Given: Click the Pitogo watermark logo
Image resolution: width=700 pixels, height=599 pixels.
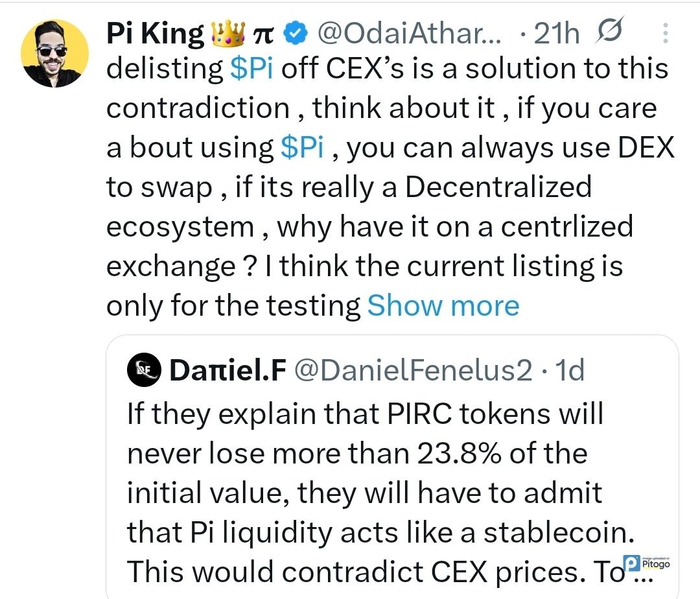Looking at the screenshot, I should (646, 562).
